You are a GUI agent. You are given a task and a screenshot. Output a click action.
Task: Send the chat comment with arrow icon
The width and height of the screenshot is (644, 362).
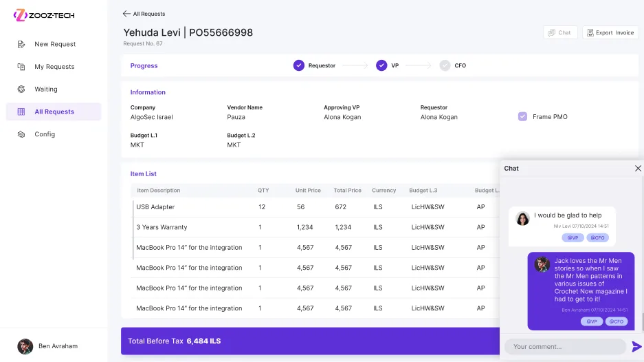[636, 347]
